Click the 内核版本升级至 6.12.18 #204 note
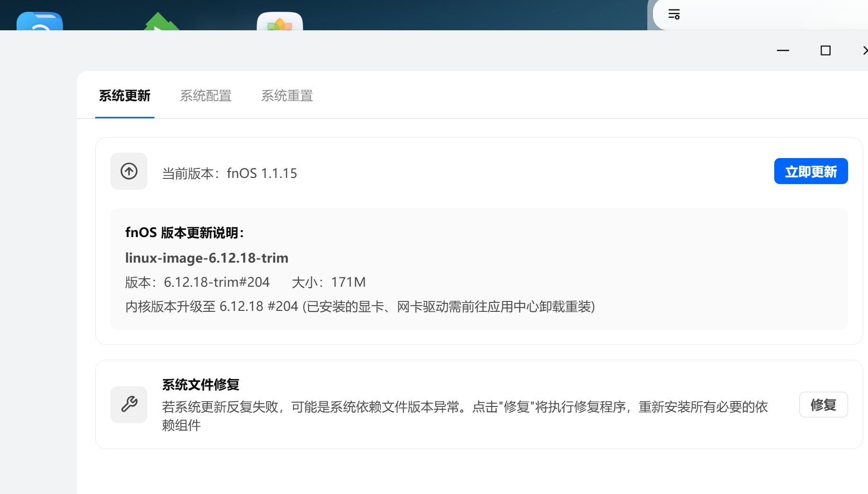Screen dimensions: 868x494 pos(360,307)
